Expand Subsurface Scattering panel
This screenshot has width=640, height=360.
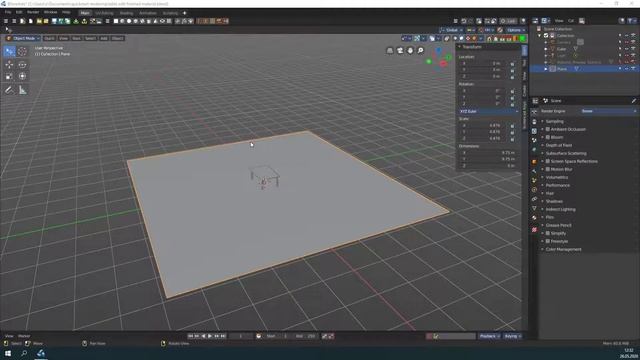pyautogui.click(x=566, y=153)
